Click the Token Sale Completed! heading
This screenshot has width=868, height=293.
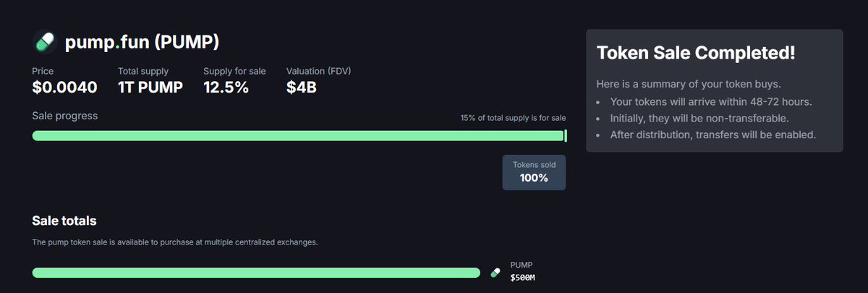(696, 53)
